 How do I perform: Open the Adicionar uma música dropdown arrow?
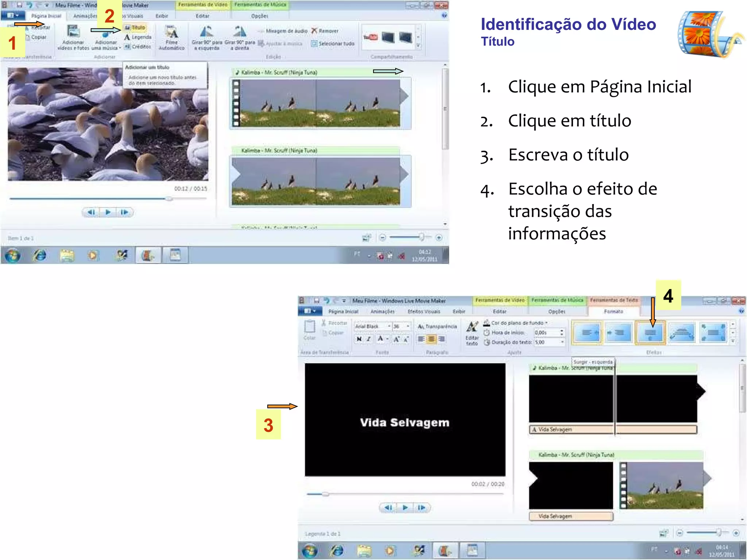[x=120, y=48]
